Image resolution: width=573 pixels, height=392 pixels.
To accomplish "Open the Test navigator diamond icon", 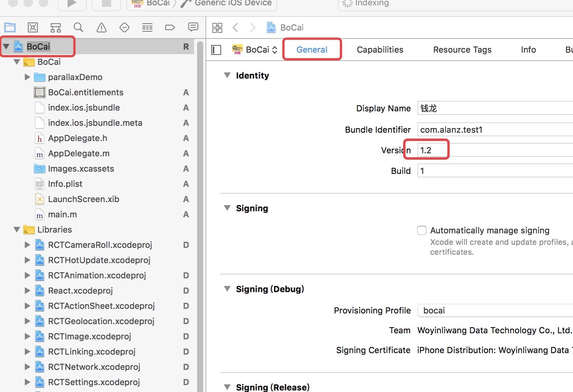I will coord(124,27).
